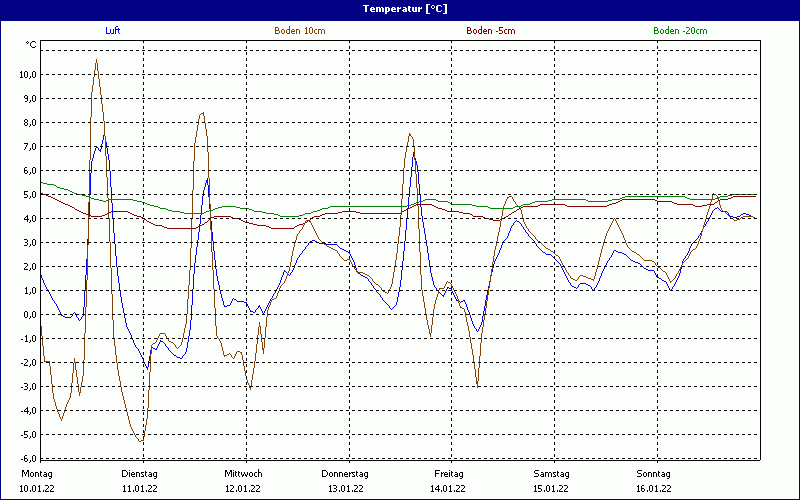
Task: Select the Samstag day label
Action: point(551,473)
